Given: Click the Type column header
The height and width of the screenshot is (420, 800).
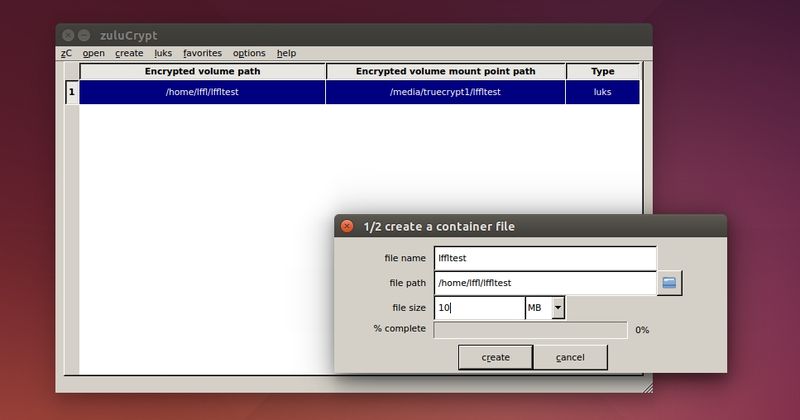Looking at the screenshot, I should (603, 71).
